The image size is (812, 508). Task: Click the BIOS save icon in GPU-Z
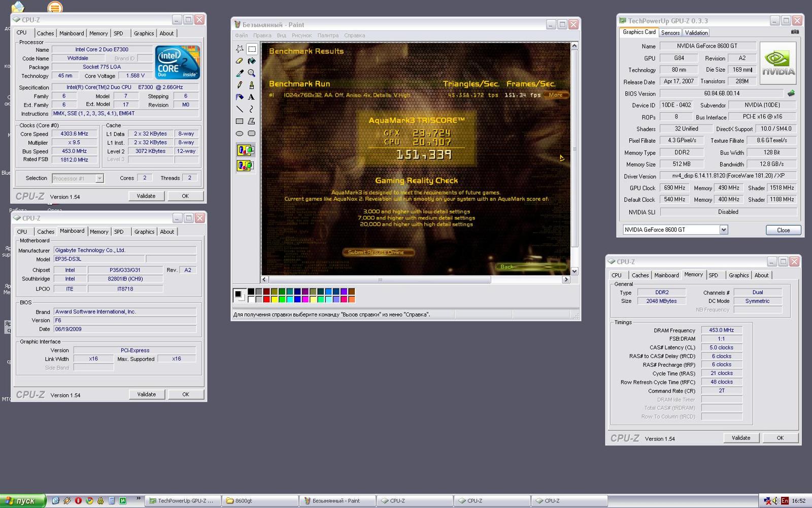791,93
